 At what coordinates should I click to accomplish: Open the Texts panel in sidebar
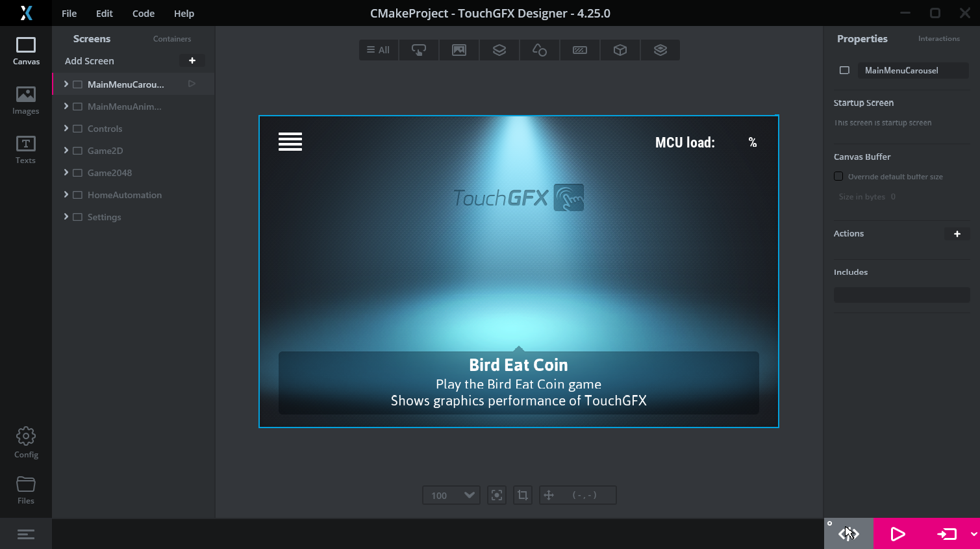tap(25, 150)
